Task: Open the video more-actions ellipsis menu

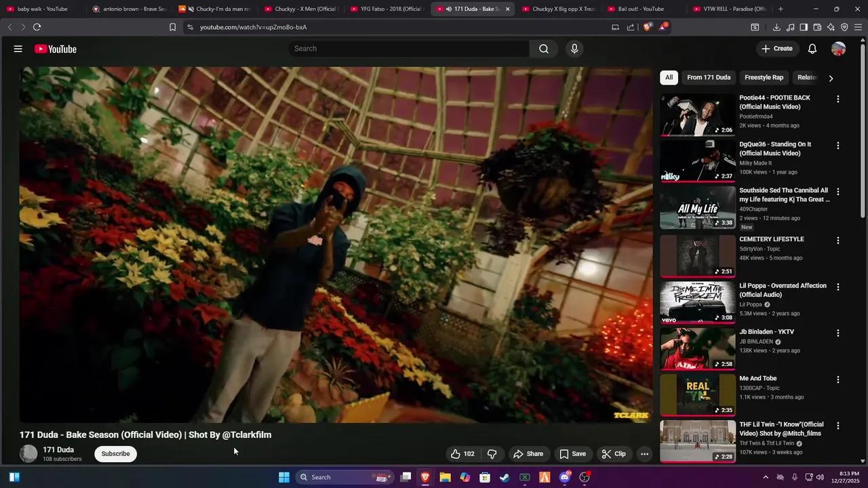Action: coord(644,453)
